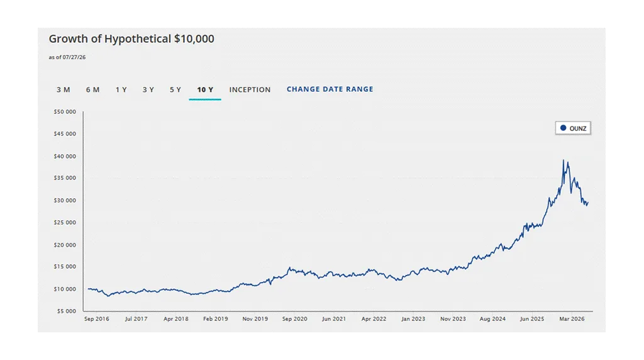Click the Sep 2016 x-axis label
The height and width of the screenshot is (360, 644).
tap(96, 319)
